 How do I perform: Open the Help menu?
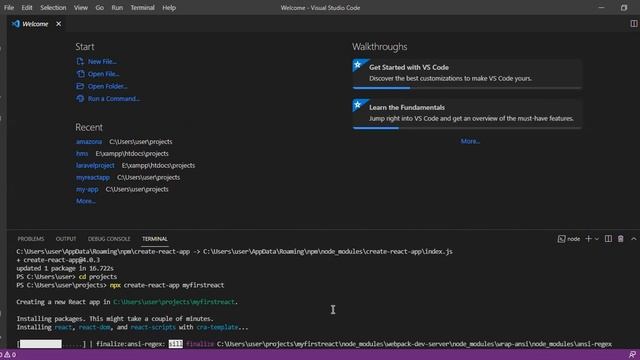[169, 8]
